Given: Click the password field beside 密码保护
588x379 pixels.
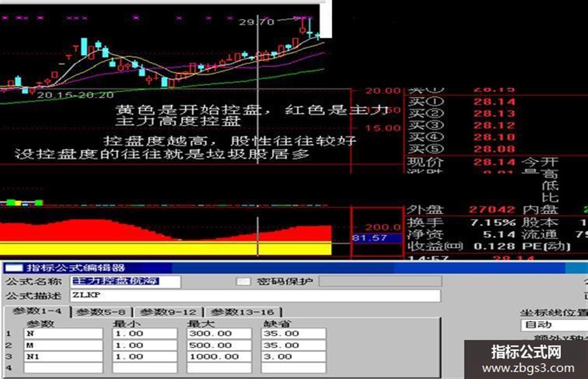Looking at the screenshot, I should point(380,281).
